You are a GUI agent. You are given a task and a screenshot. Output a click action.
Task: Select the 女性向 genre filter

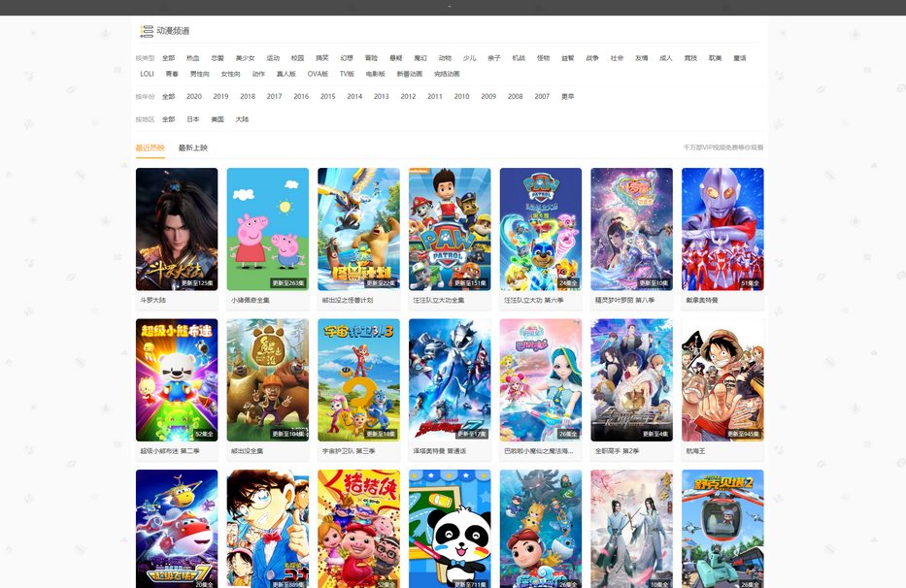click(230, 74)
